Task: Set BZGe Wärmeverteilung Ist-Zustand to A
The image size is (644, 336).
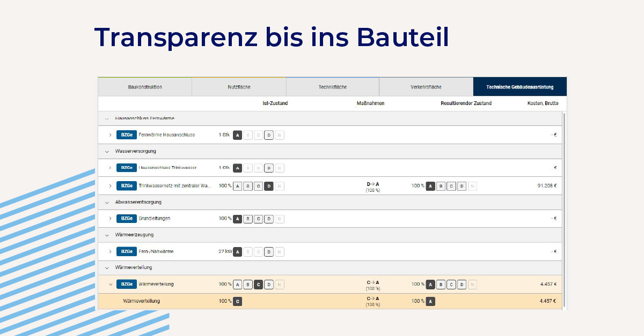Action: pos(238,284)
